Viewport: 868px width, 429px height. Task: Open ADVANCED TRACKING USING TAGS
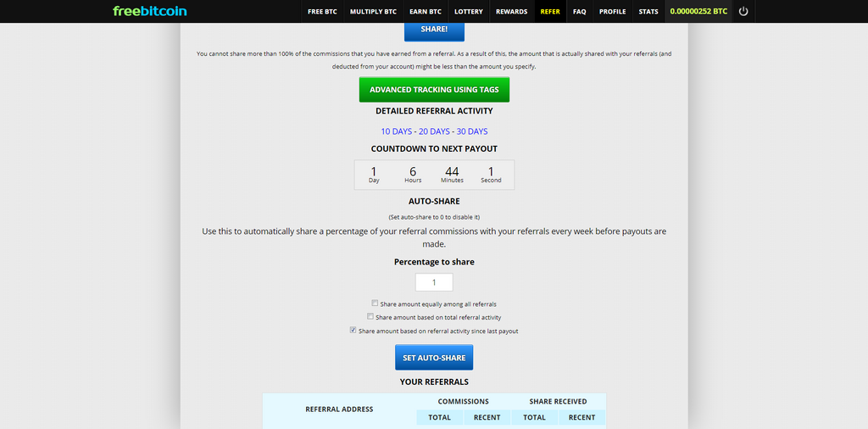point(434,90)
